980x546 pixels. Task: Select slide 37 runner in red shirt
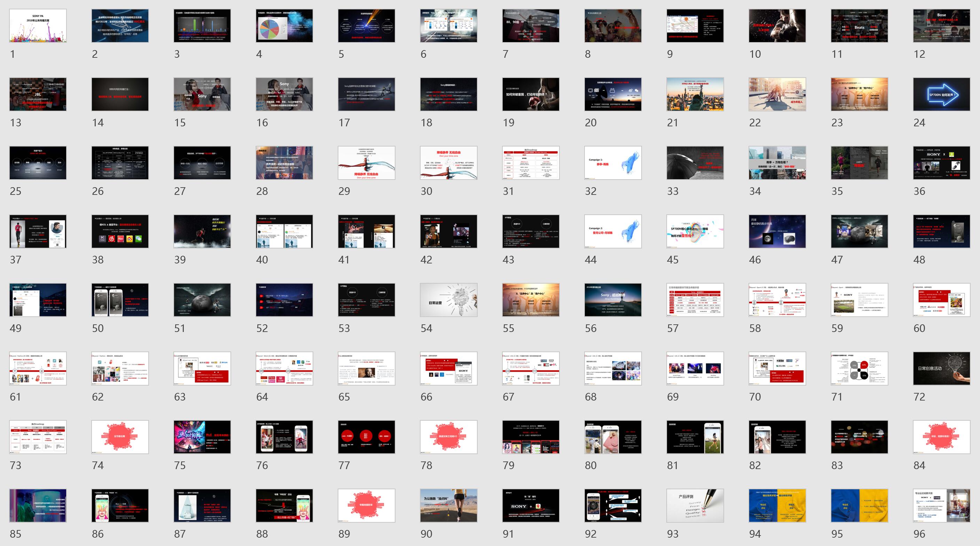pyautogui.click(x=38, y=231)
